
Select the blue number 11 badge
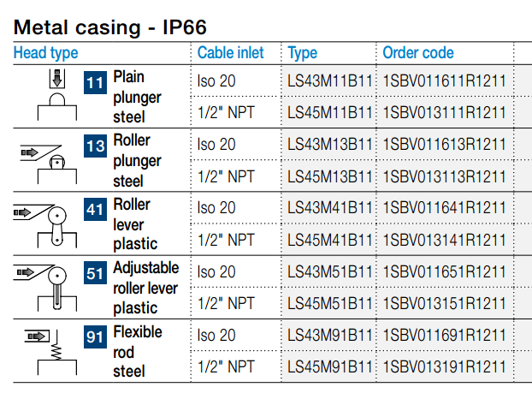tap(95, 82)
